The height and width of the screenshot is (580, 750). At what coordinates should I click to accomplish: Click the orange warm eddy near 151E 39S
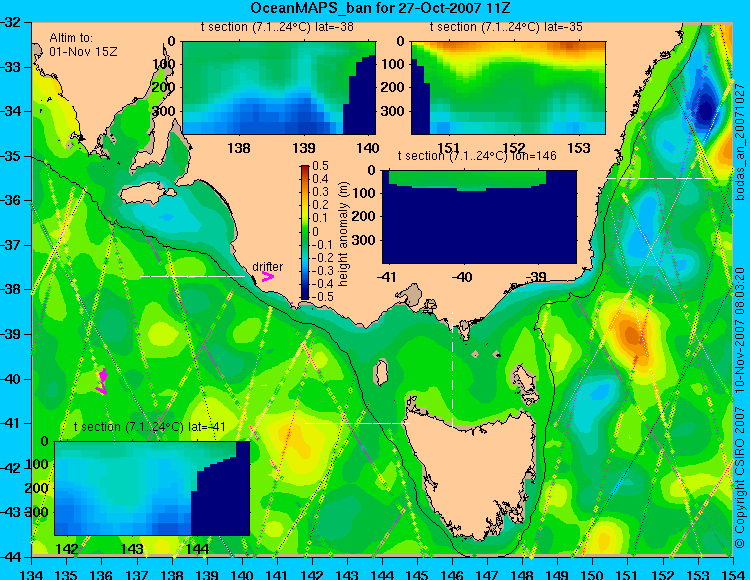pyautogui.click(x=632, y=335)
